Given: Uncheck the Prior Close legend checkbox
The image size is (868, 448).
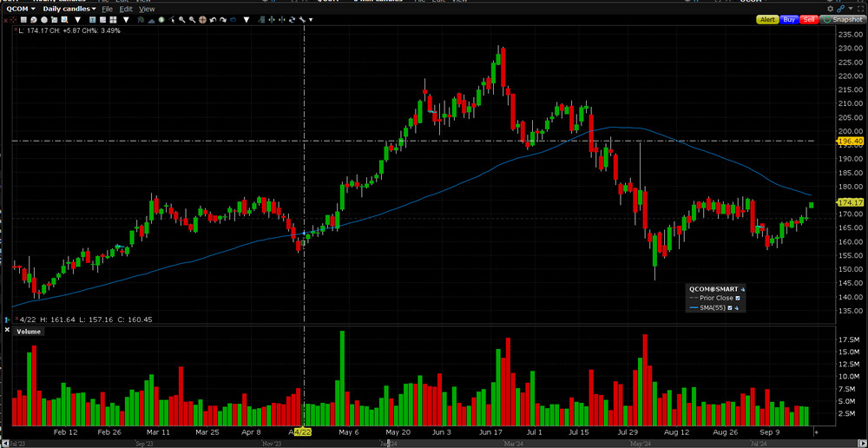Looking at the screenshot, I should click(739, 298).
